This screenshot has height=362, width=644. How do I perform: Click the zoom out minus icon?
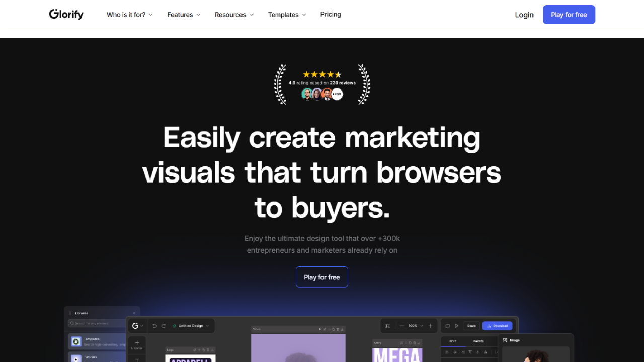[x=401, y=326]
